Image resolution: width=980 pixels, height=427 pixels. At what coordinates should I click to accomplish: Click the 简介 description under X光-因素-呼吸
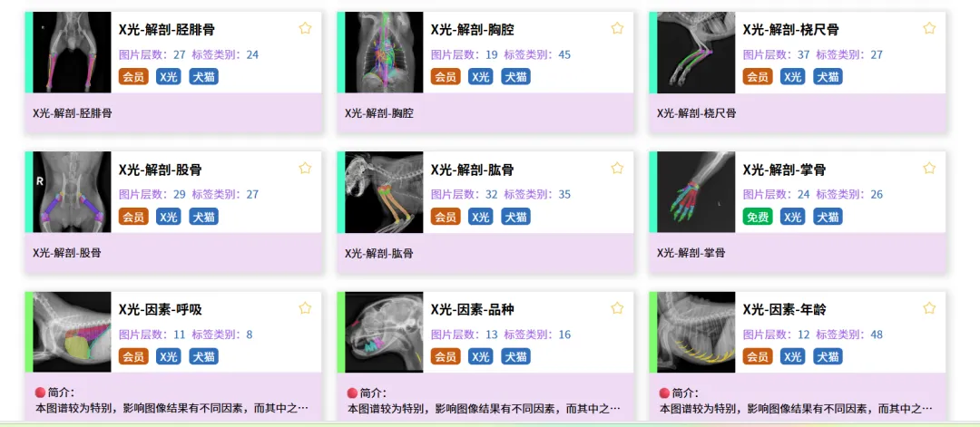pos(172,402)
